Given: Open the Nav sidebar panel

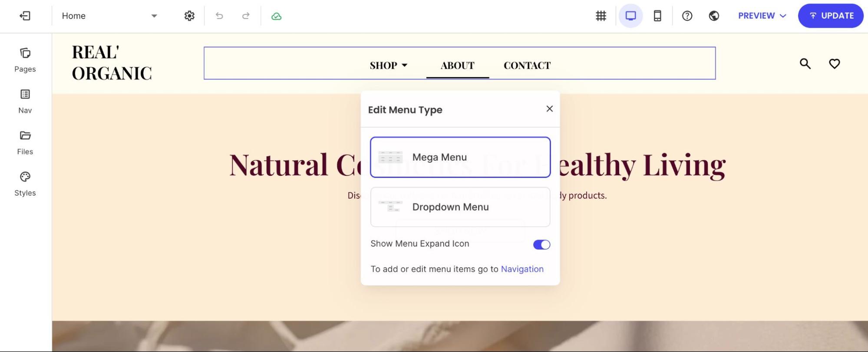Looking at the screenshot, I should (25, 102).
